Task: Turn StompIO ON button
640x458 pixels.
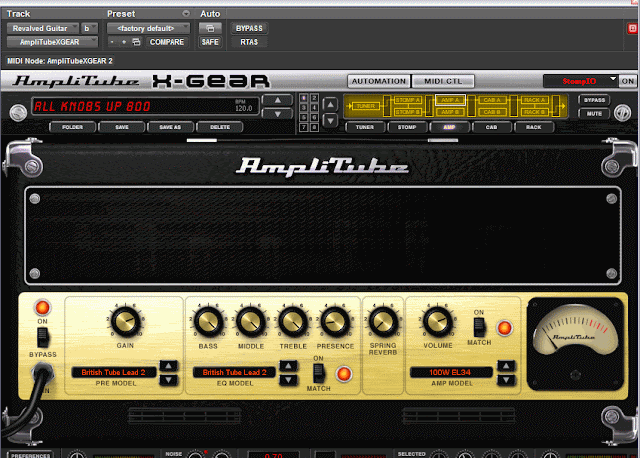Action: (x=628, y=81)
